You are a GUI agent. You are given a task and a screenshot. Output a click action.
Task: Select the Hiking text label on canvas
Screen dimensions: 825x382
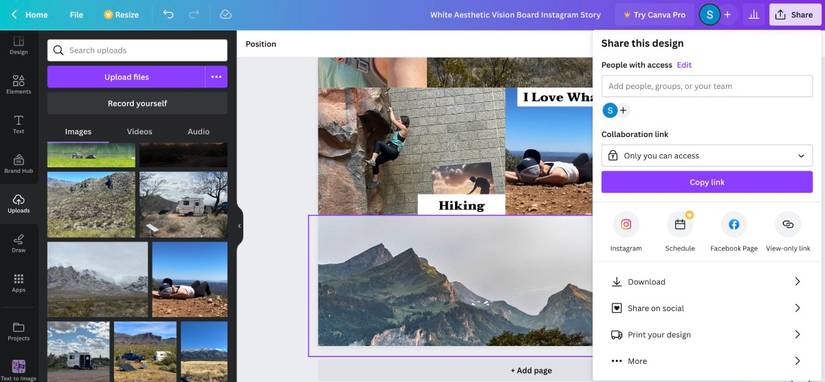click(461, 205)
